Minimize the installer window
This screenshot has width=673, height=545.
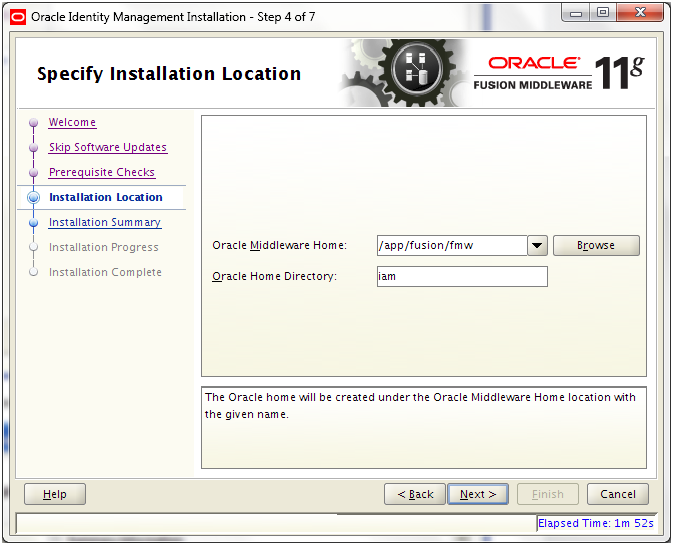pos(575,13)
